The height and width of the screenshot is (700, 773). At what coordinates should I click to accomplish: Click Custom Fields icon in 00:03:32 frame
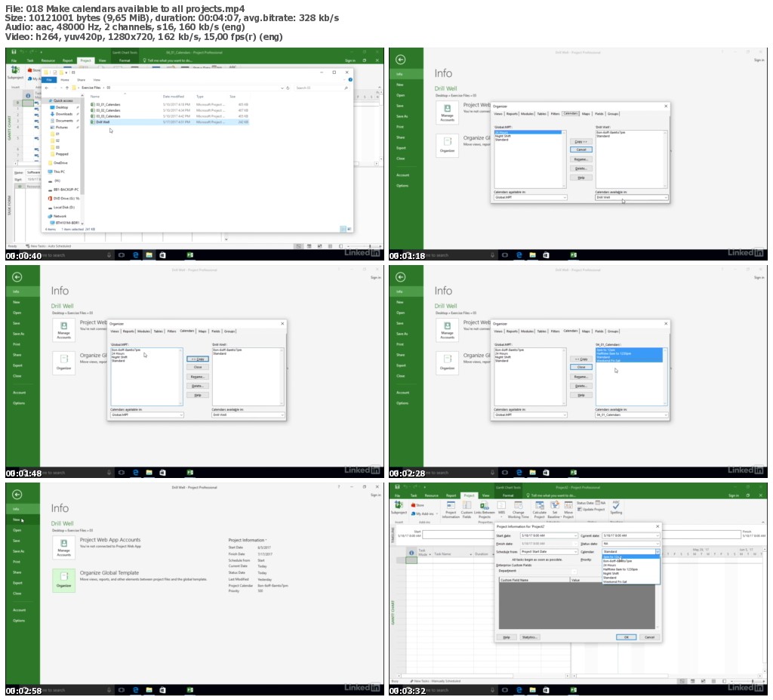[467, 505]
